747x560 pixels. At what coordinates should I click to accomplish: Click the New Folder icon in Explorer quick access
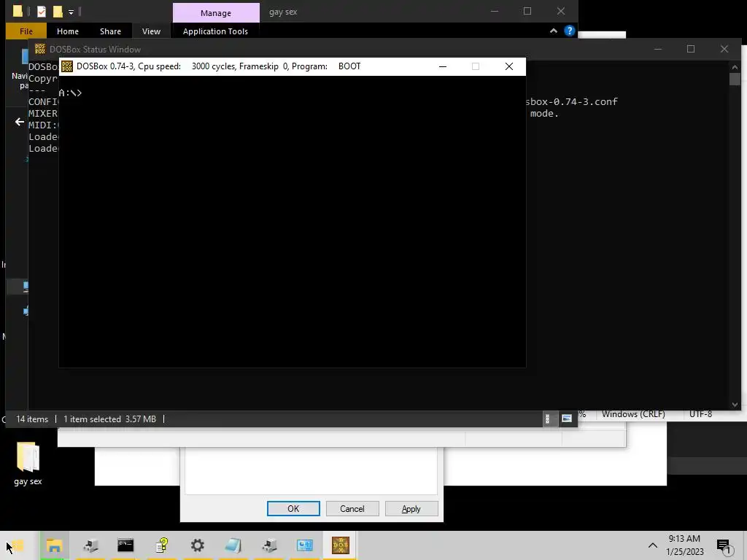tap(58, 11)
